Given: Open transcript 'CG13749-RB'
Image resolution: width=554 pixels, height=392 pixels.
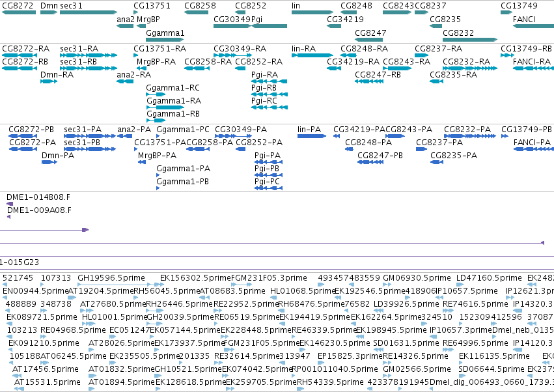Looking at the screenshot, I should tap(526, 48).
